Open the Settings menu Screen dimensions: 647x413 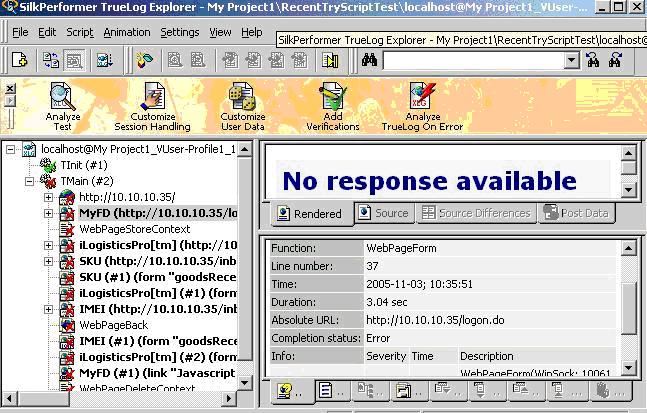tap(179, 32)
